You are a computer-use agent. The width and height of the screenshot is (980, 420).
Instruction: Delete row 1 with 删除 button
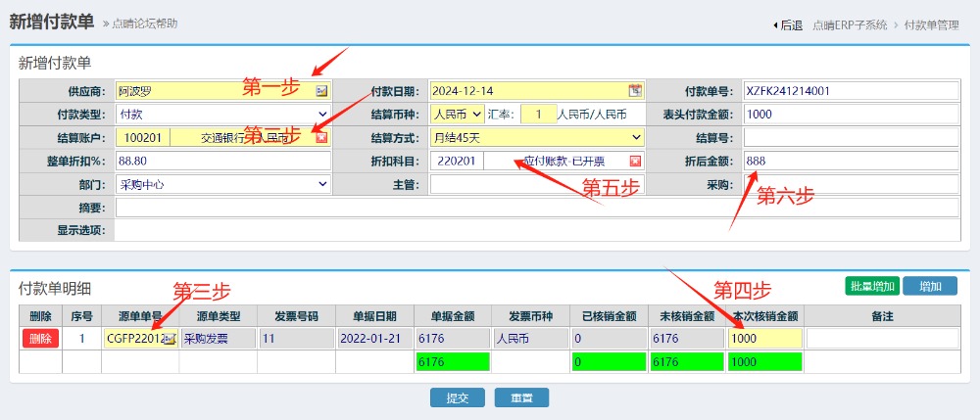click(x=40, y=339)
